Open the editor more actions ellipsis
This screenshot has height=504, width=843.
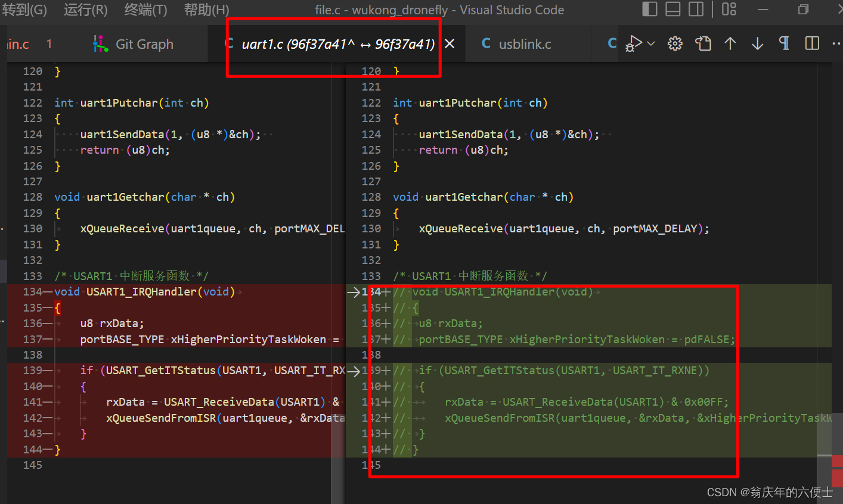pyautogui.click(x=836, y=43)
